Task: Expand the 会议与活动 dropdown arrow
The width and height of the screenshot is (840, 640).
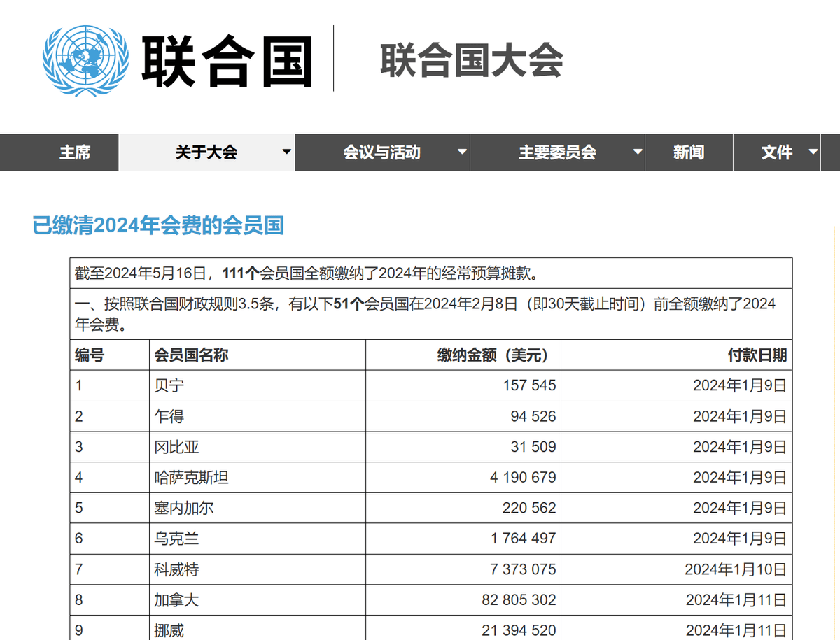Action: [461, 152]
